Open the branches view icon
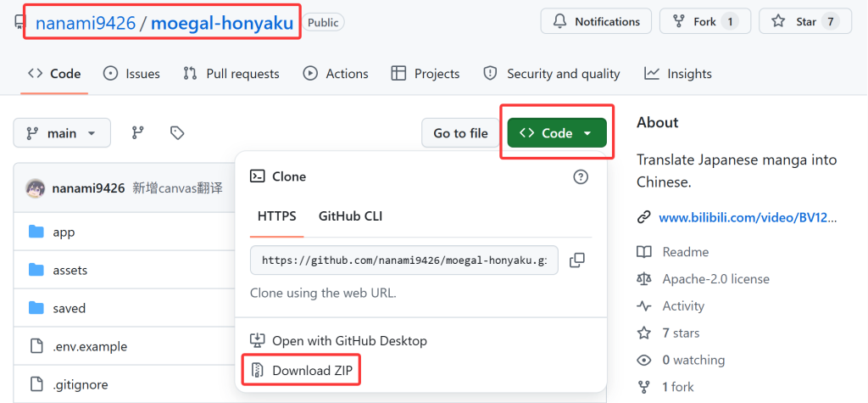Viewport: 868px width, 403px height. click(x=137, y=133)
